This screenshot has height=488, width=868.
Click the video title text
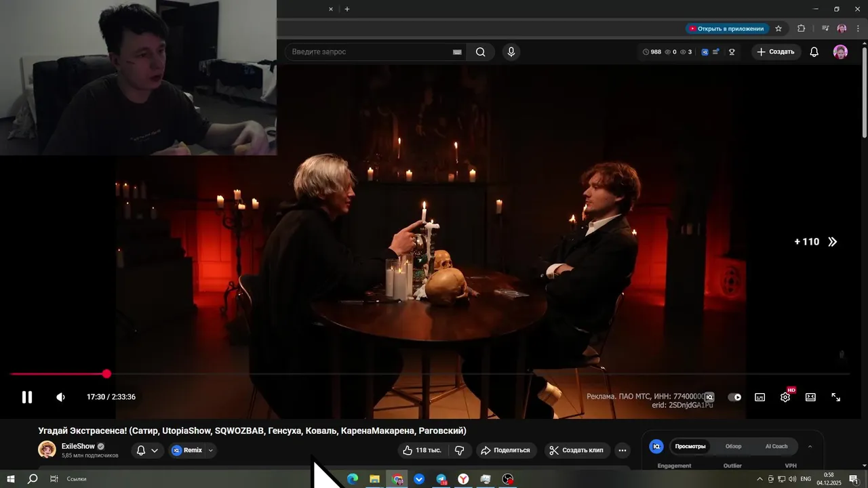[252, 430]
